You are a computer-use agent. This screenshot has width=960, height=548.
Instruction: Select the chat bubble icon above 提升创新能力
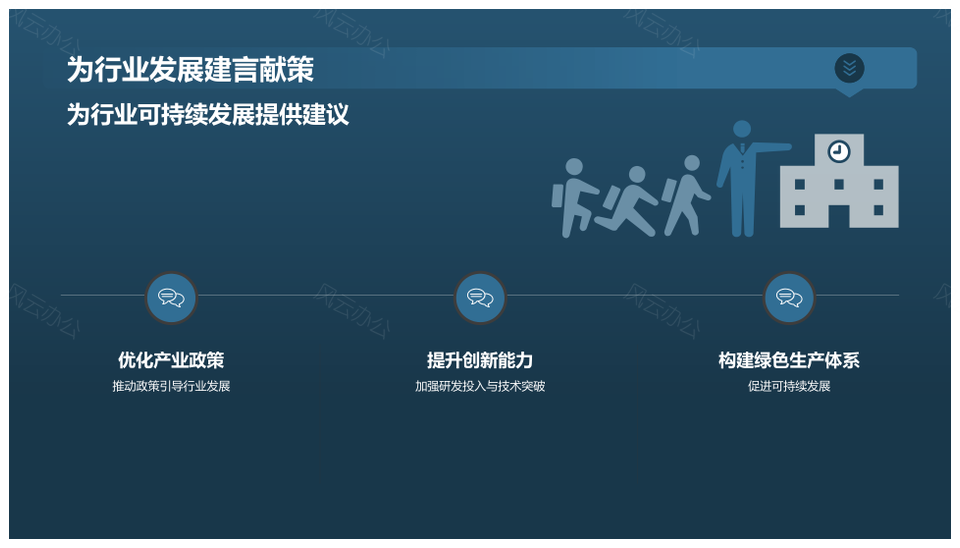pos(480,298)
